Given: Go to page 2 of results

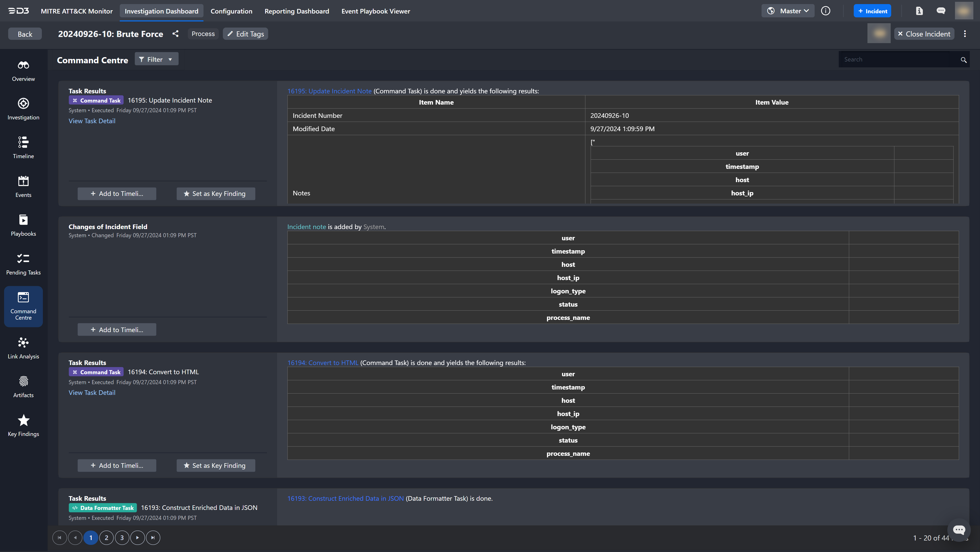Looking at the screenshot, I should [106, 537].
